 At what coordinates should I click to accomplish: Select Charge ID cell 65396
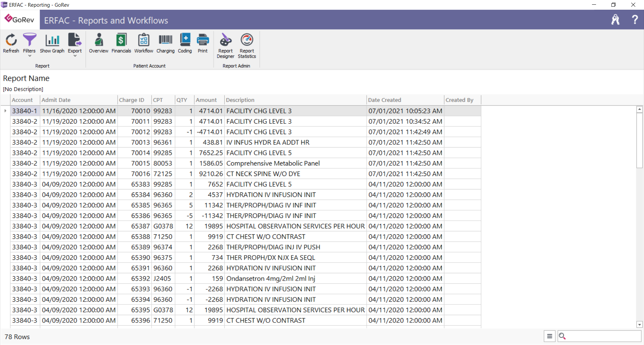[135, 321]
